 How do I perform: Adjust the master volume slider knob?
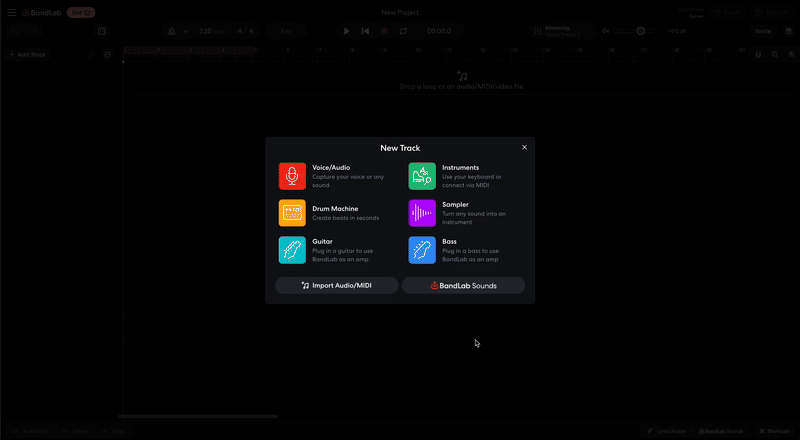[x=641, y=31]
